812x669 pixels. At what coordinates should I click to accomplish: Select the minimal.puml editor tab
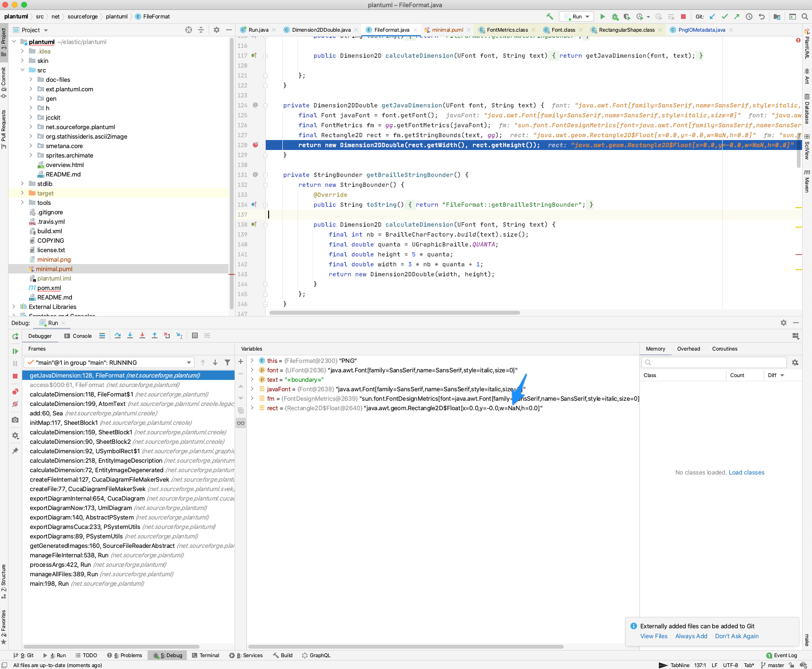coord(447,29)
